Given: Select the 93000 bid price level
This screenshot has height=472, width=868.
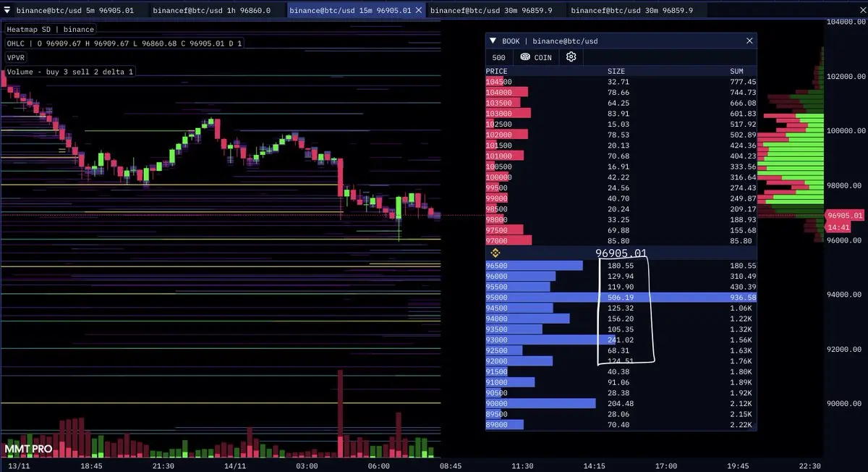Looking at the screenshot, I should coord(621,340).
